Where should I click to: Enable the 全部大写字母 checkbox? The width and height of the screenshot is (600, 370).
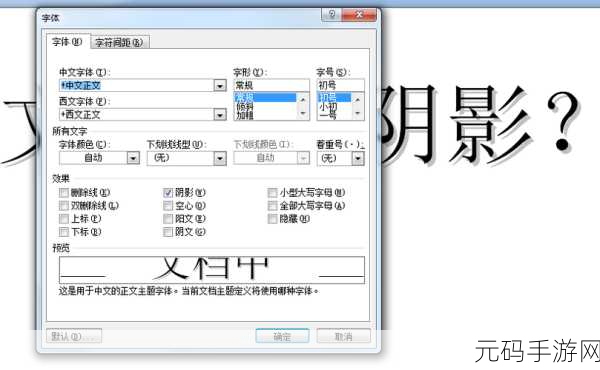(272, 206)
